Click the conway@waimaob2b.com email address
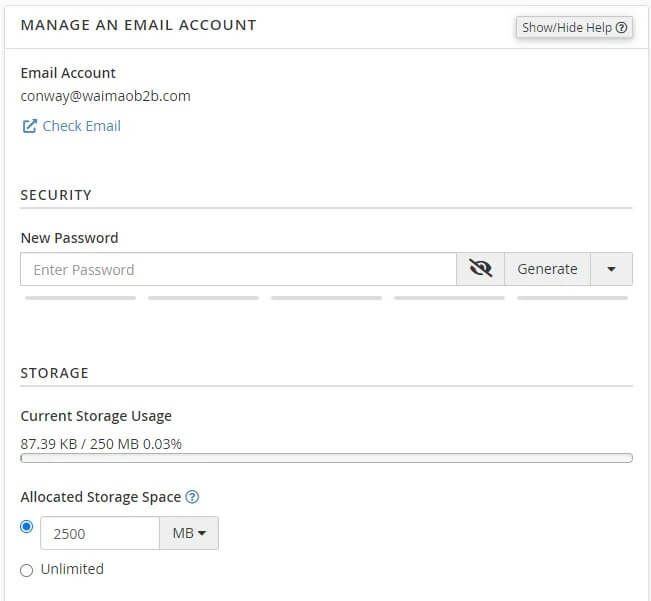Viewport: 651px width, 601px height. [x=105, y=96]
